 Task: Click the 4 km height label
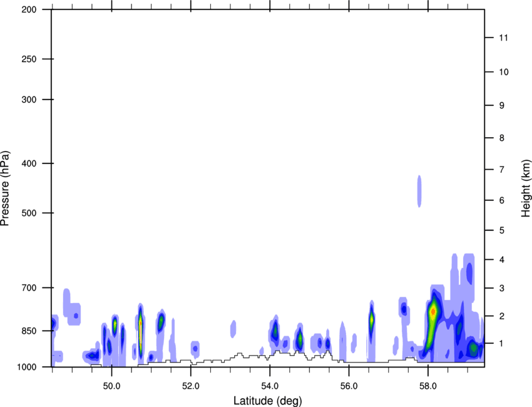click(502, 260)
